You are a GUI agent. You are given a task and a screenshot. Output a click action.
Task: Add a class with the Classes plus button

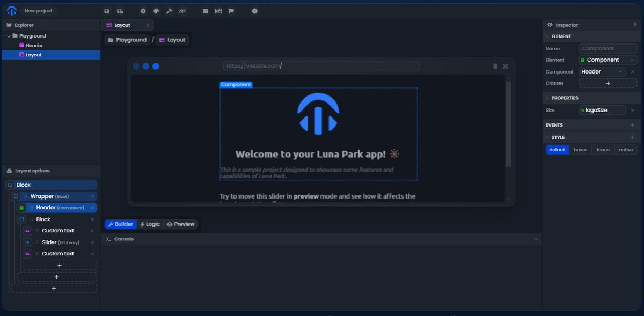click(x=608, y=83)
